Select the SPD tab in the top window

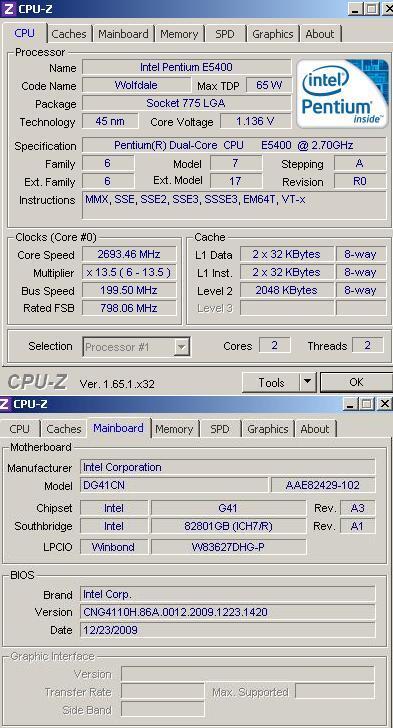225,34
